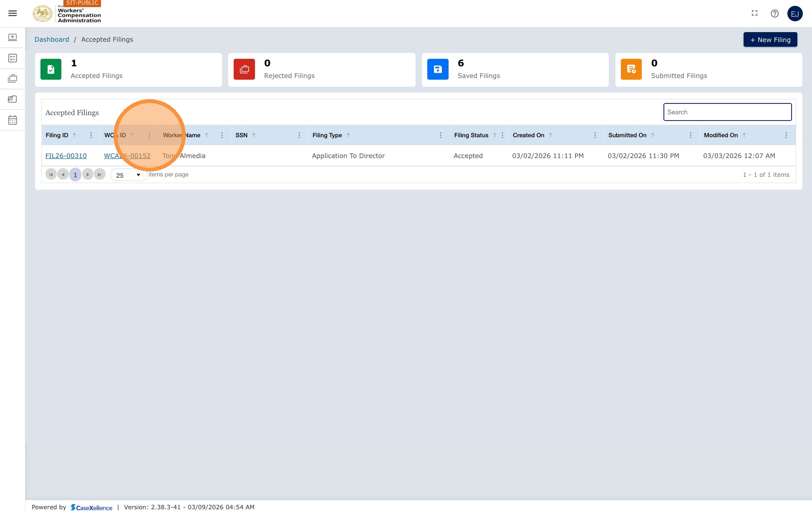Viewport: 812px width, 513px height.
Task: Toggle fullscreen mode icon
Action: pyautogui.click(x=754, y=13)
